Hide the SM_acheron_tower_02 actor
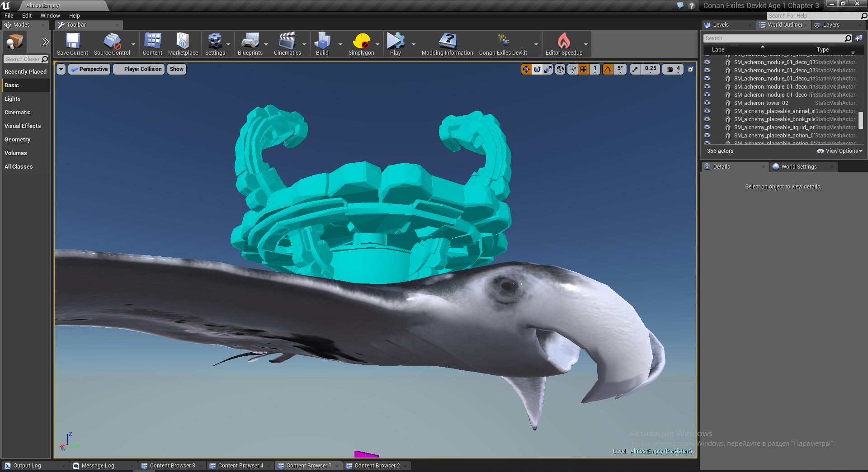The image size is (868, 472). coord(707,103)
